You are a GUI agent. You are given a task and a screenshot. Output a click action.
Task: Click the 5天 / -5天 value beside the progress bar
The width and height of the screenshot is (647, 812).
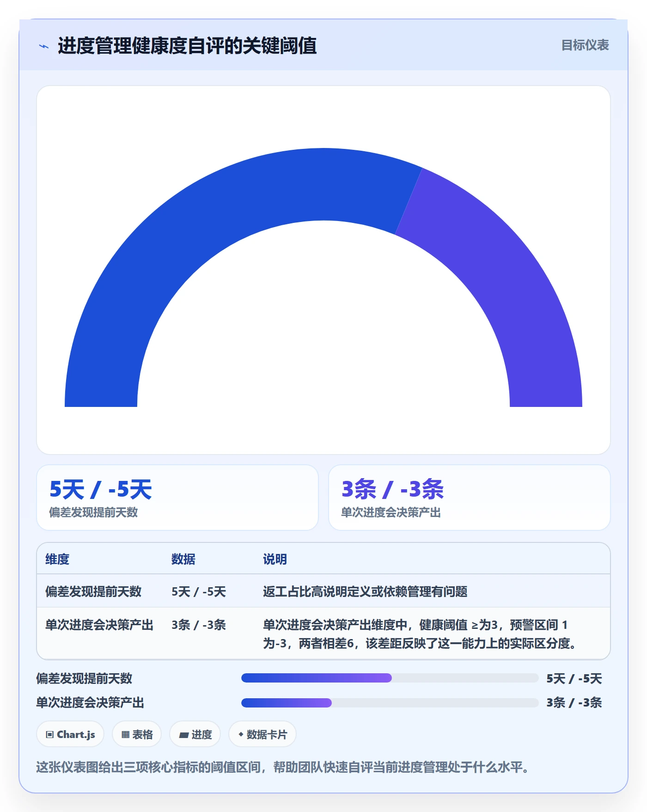(574, 678)
